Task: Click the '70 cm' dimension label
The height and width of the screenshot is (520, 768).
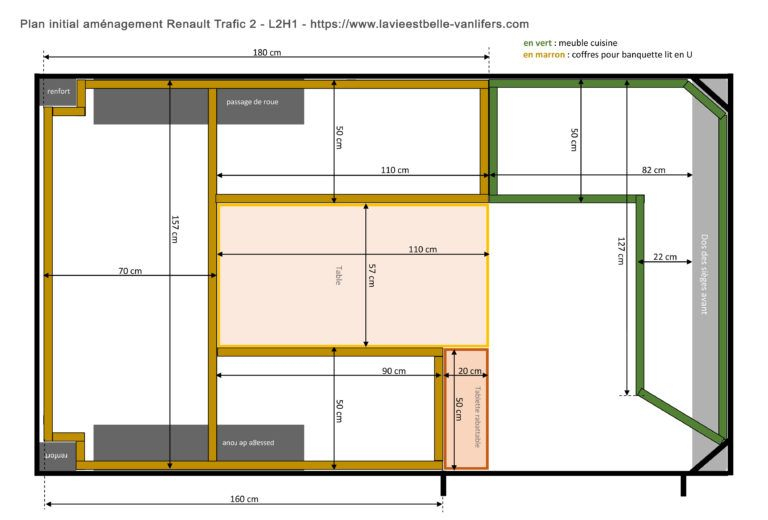Action: [x=129, y=271]
